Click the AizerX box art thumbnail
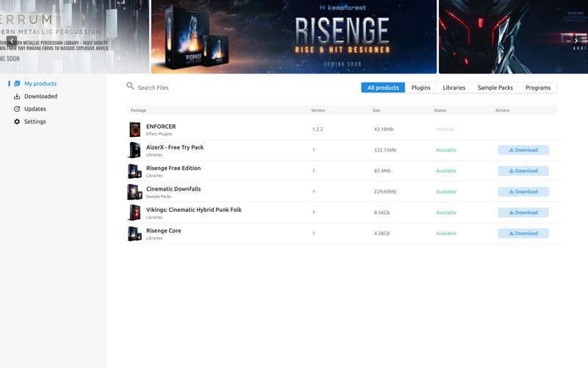This screenshot has width=588, height=368. [x=135, y=150]
